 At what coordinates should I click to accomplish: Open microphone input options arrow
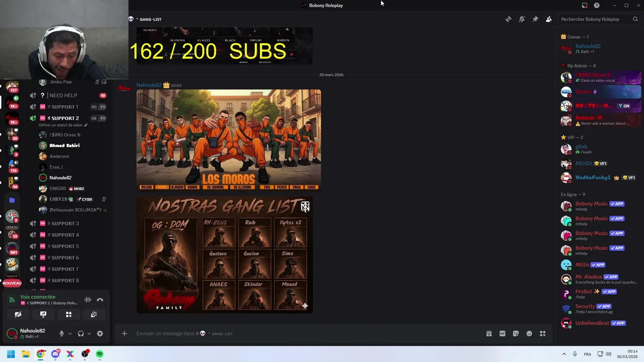(70, 333)
